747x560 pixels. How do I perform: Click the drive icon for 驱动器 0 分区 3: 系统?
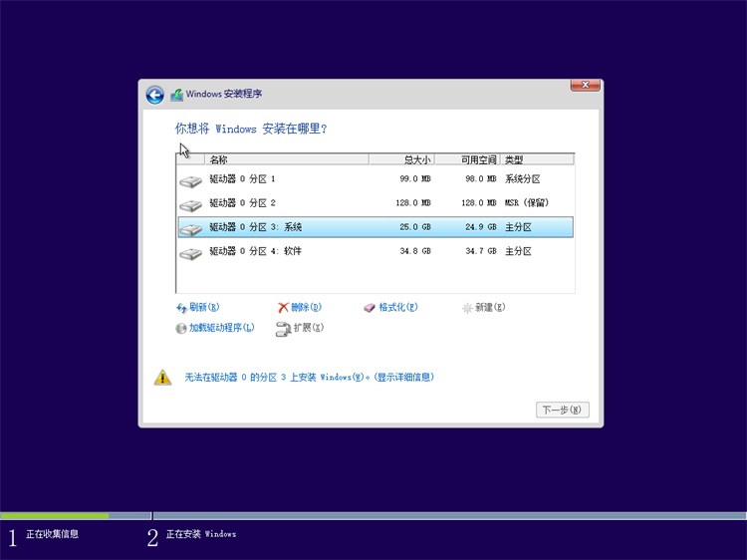click(x=191, y=229)
